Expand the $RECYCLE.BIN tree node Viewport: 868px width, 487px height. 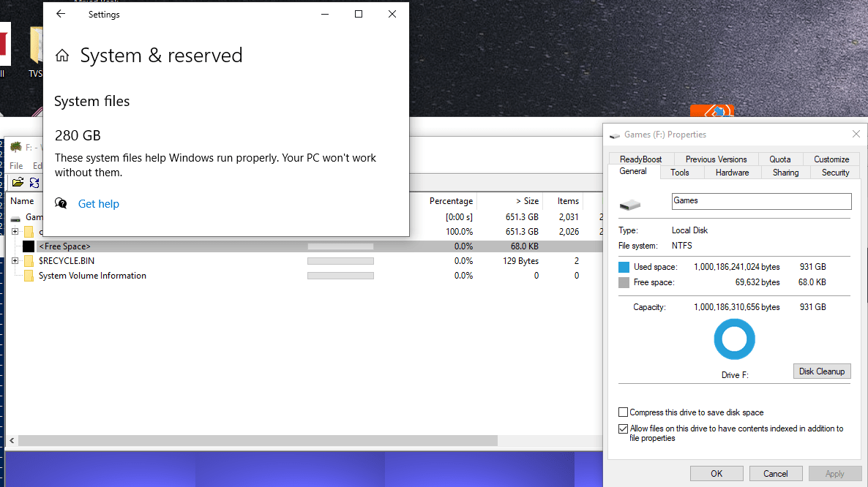[x=15, y=261]
